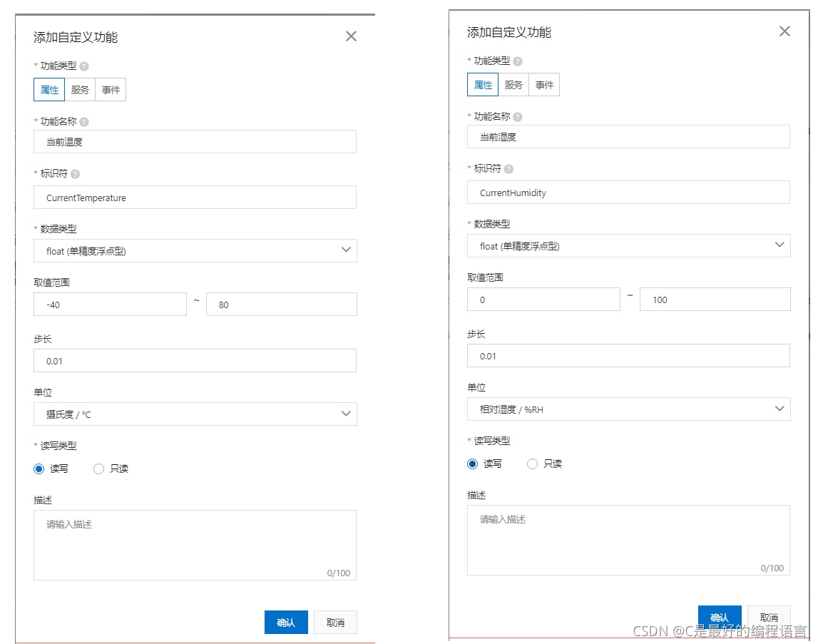Close the humidity dialog with the X
Image resolution: width=818 pixels, height=644 pixels.
point(784,31)
